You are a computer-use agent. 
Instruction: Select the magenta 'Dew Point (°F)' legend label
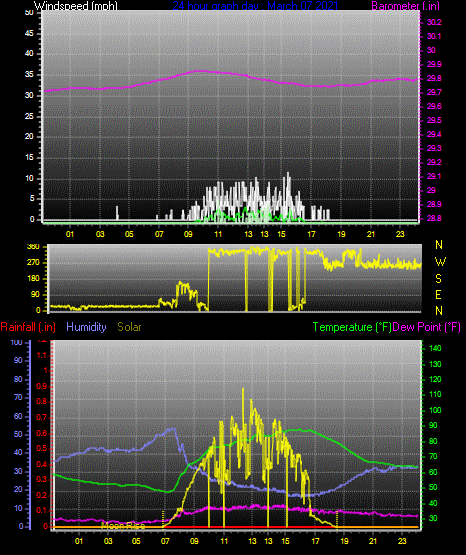(427, 327)
